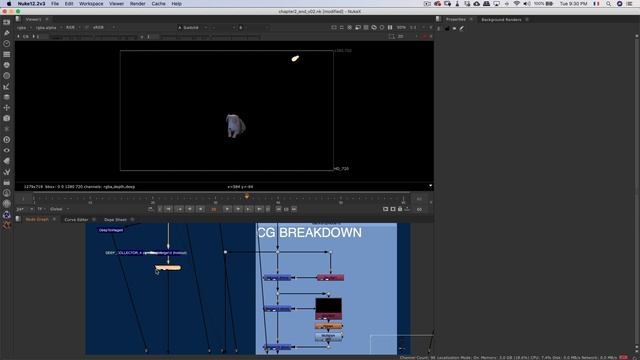Open the Views nodes toolbar menu
Screen dimensions: 640x360
click(x=7, y=150)
